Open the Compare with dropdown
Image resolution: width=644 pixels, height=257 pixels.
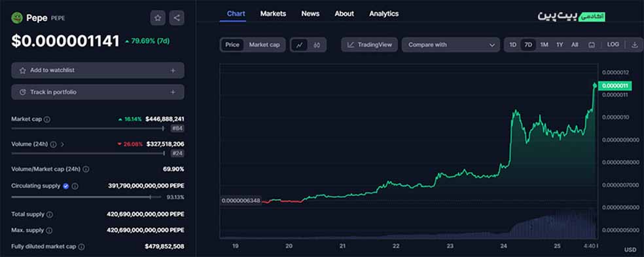pos(450,45)
